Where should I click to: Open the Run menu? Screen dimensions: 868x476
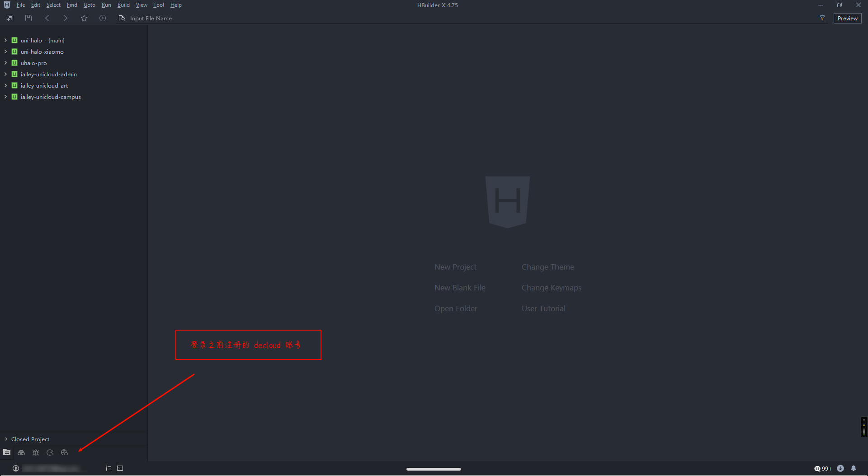(x=106, y=5)
